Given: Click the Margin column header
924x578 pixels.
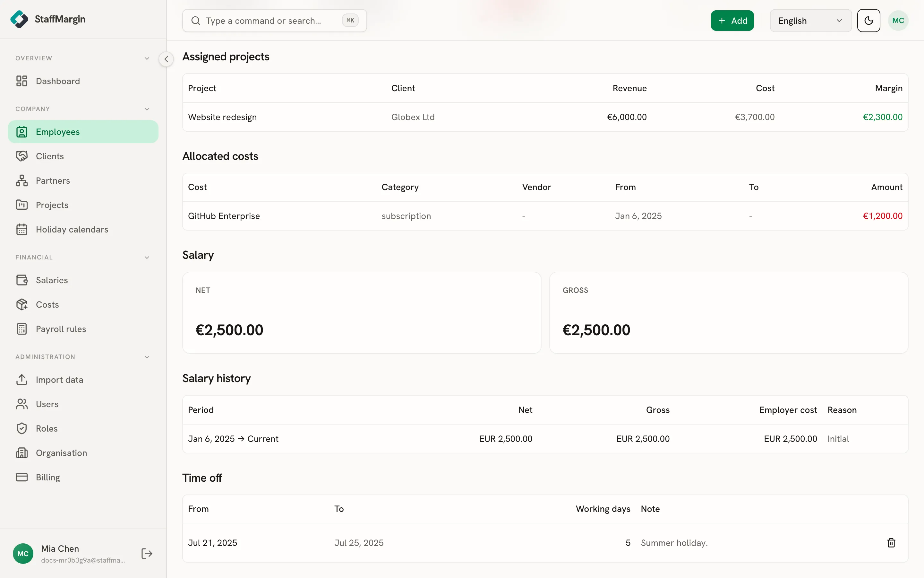Looking at the screenshot, I should (x=888, y=88).
